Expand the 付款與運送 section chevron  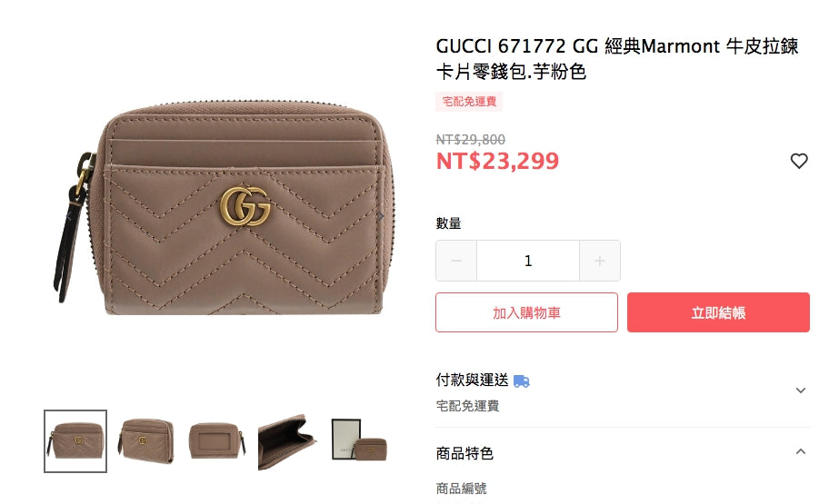801,390
